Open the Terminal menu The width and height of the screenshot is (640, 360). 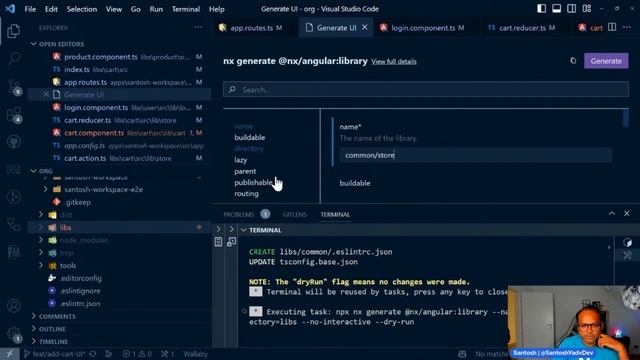[186, 9]
